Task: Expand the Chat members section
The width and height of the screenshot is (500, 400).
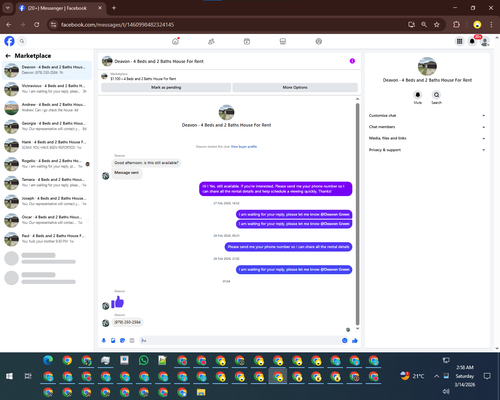Action: point(427,127)
